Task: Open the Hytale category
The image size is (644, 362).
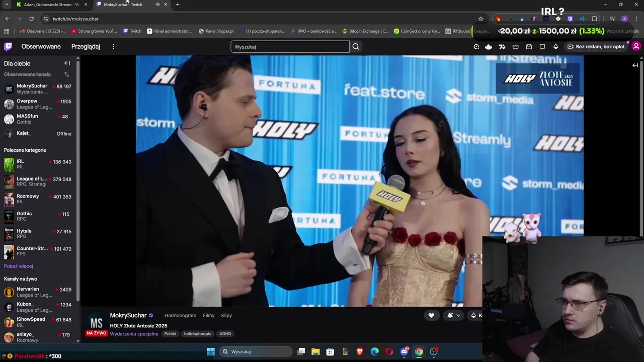Action: pos(38,234)
